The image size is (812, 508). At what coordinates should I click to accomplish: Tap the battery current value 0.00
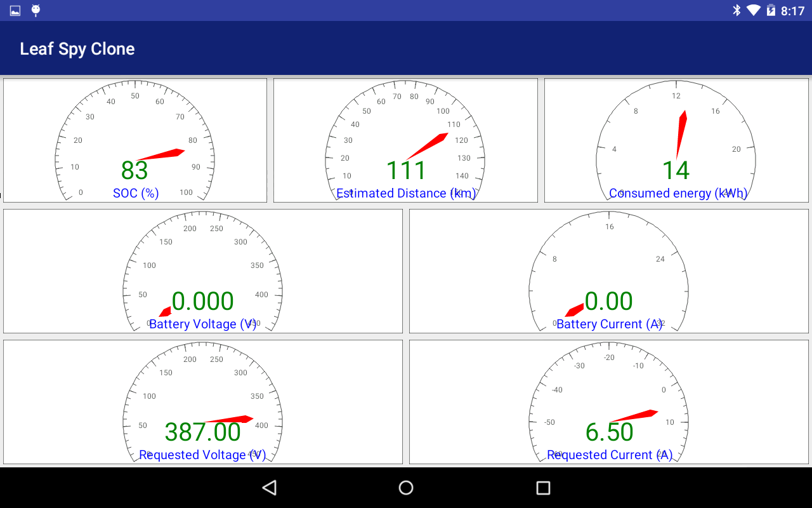click(609, 301)
